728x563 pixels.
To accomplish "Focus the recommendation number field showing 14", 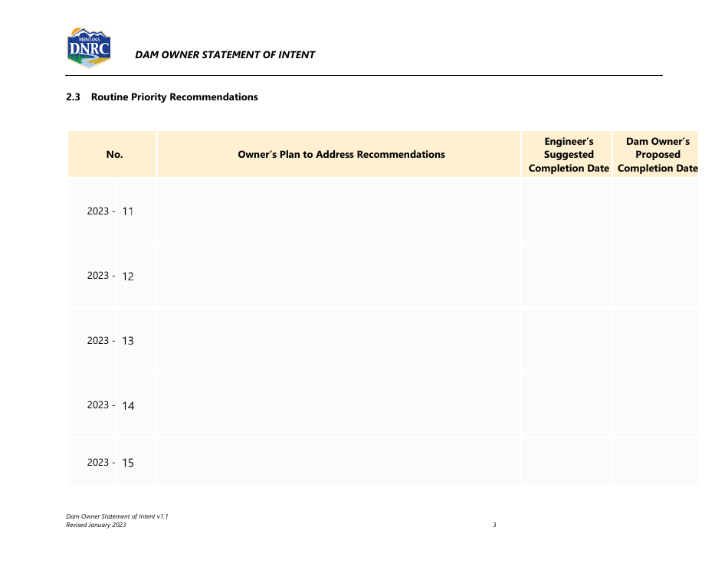I will coord(135,405).
